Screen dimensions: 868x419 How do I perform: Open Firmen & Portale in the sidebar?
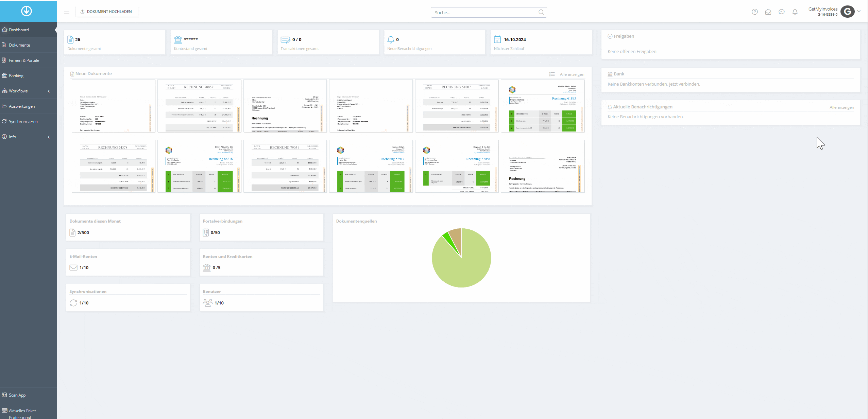point(29,60)
